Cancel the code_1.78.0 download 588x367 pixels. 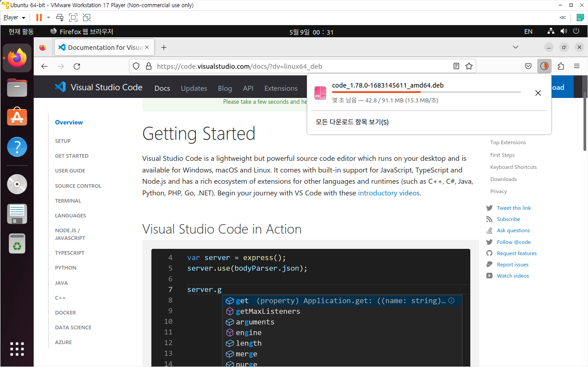[x=538, y=93]
